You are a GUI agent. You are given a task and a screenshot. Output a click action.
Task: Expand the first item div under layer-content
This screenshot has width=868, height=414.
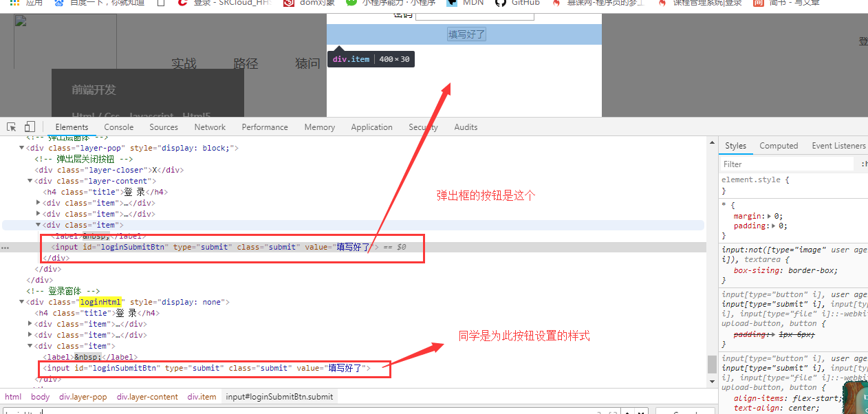39,203
